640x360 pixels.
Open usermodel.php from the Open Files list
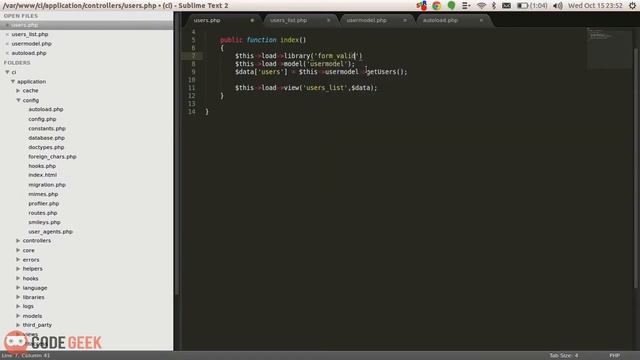(x=31, y=44)
